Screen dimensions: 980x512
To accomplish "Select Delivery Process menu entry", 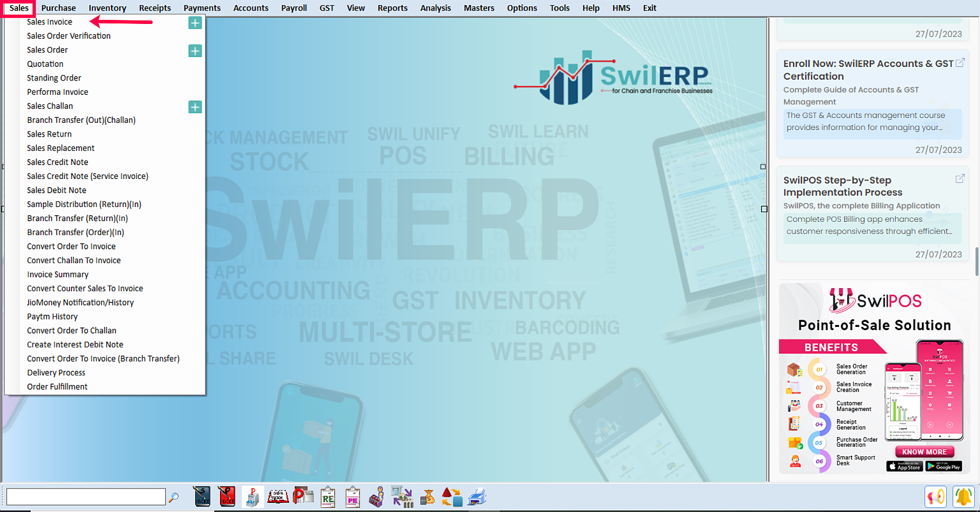I will pos(56,373).
